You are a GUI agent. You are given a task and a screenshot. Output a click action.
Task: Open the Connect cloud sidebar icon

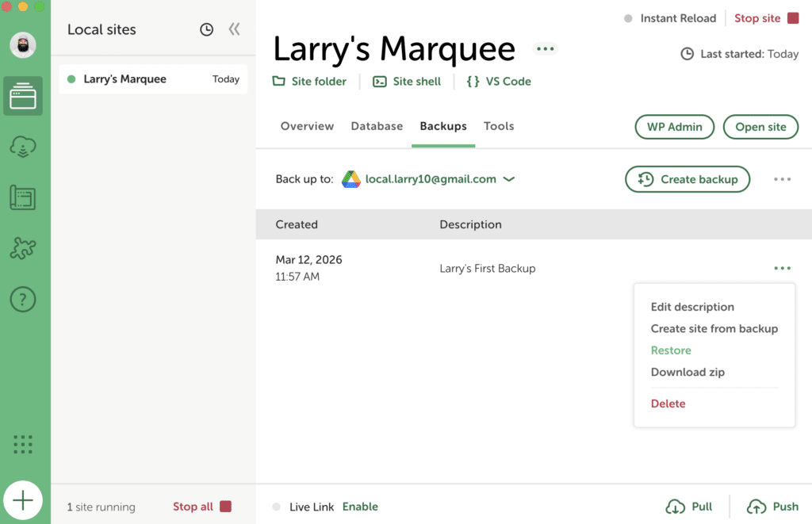pyautogui.click(x=23, y=147)
